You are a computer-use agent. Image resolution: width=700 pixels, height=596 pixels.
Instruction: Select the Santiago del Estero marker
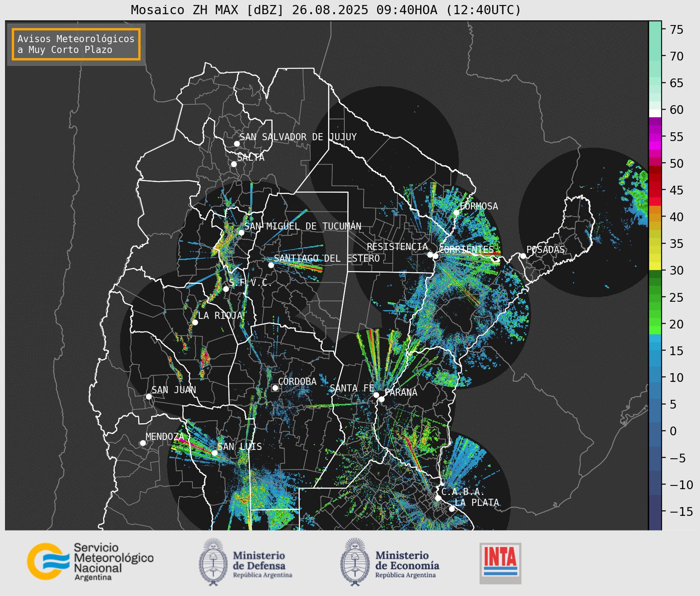click(271, 265)
